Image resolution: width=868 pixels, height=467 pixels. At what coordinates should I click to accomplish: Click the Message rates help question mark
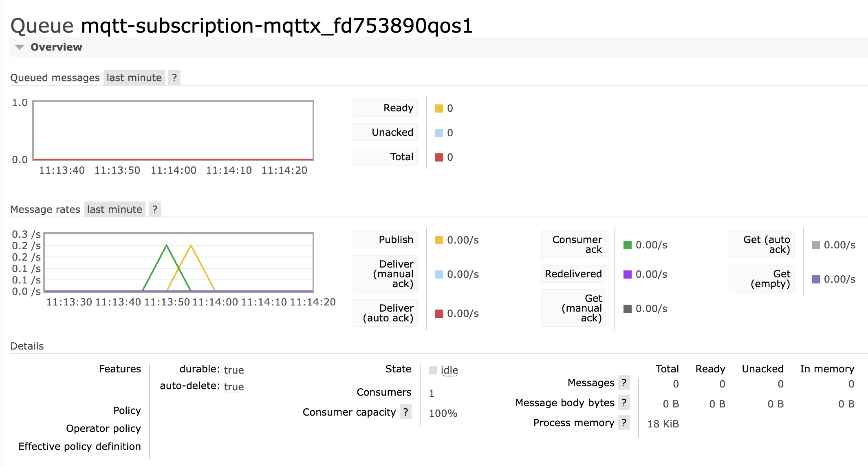155,209
